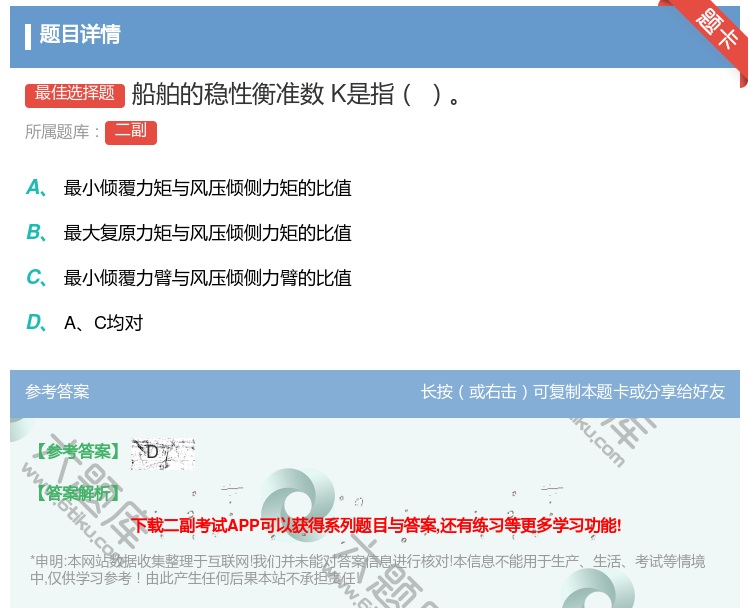
Task: Click the 题目详情 header title
Action: click(x=80, y=34)
